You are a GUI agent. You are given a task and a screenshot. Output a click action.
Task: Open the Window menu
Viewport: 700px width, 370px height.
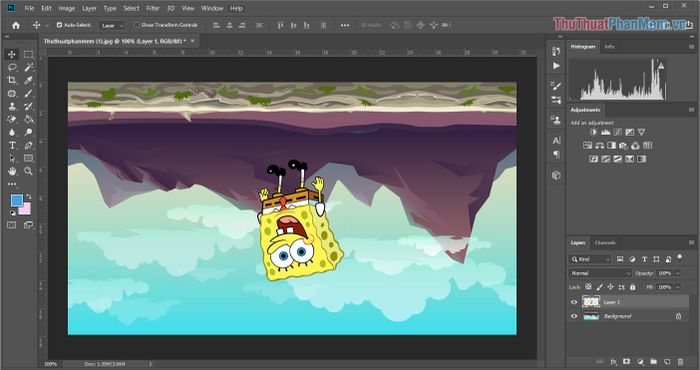212,8
